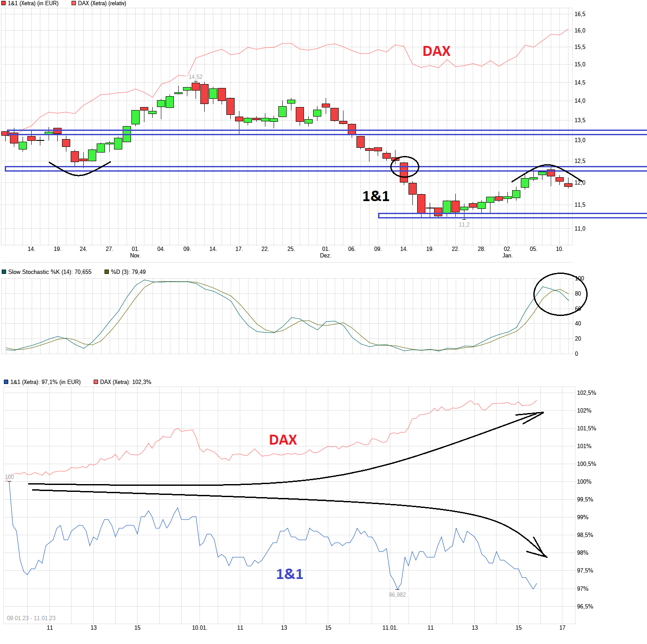Click the "28." date axis label
The height and width of the screenshot is (644, 647).
click(481, 249)
